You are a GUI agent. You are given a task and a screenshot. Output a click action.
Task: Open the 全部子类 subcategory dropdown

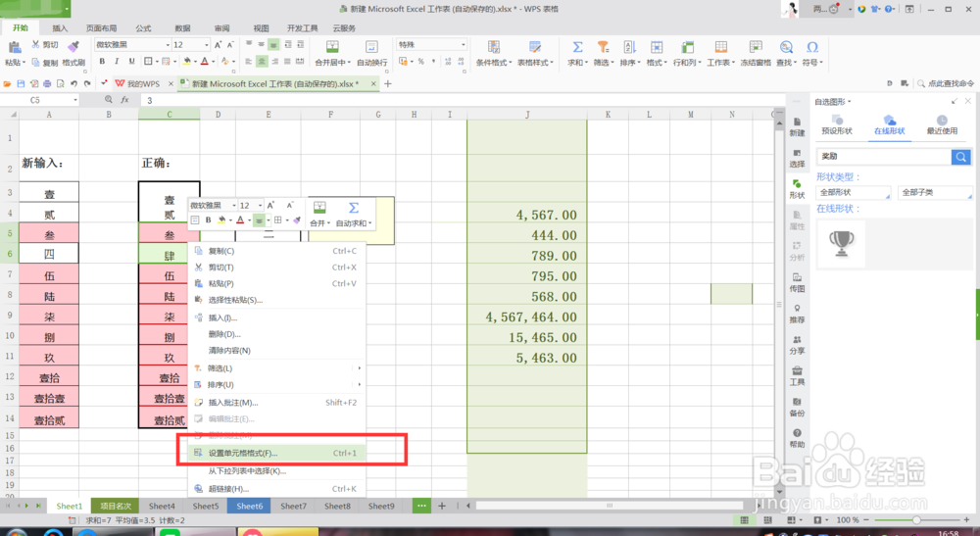935,192
